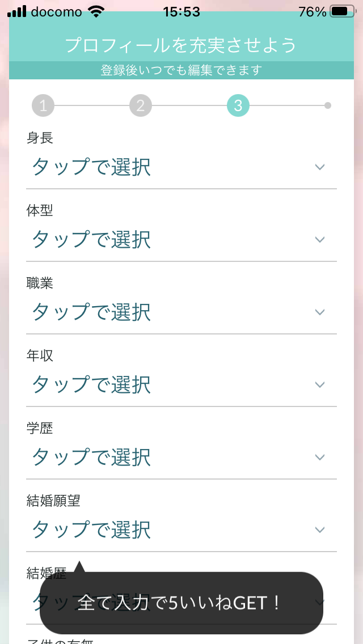Screen dimensions: 363x644
Task: Open the 職業 occupation dropdown
Action: point(181,312)
